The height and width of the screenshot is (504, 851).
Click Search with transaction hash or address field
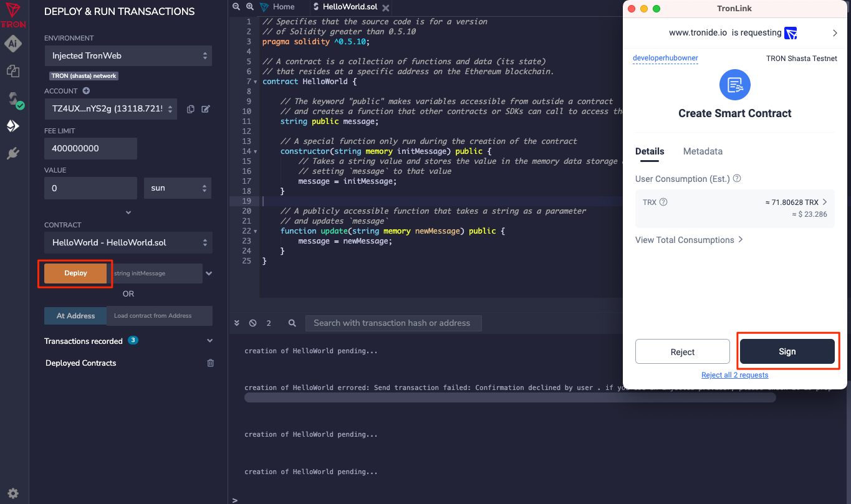[x=393, y=323]
